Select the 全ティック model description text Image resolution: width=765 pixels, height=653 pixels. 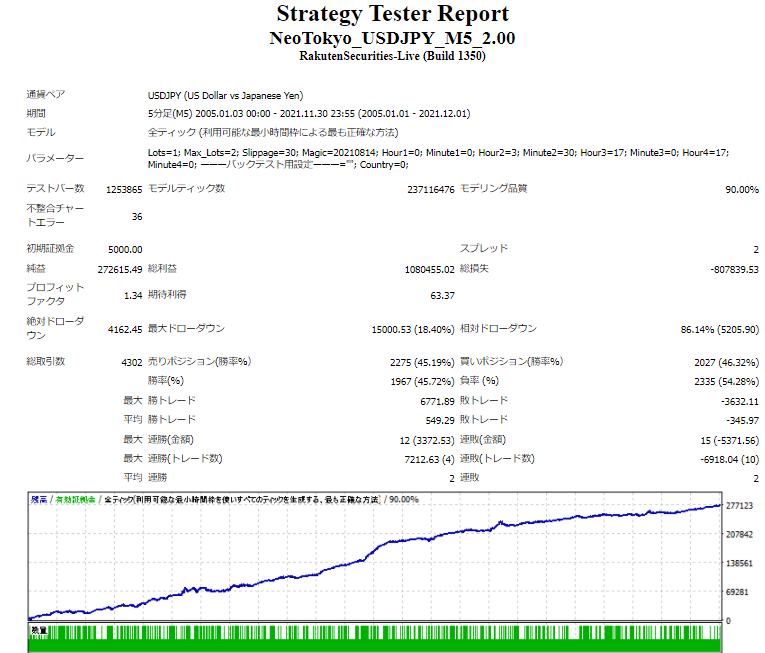coord(273,132)
